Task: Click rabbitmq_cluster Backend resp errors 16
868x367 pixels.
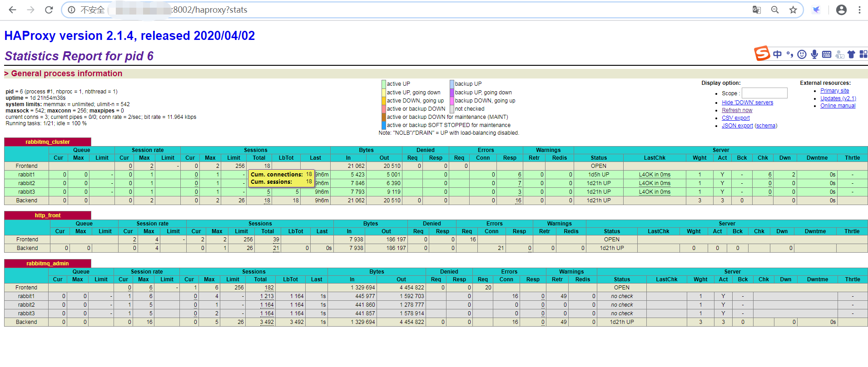Action: [x=518, y=201]
